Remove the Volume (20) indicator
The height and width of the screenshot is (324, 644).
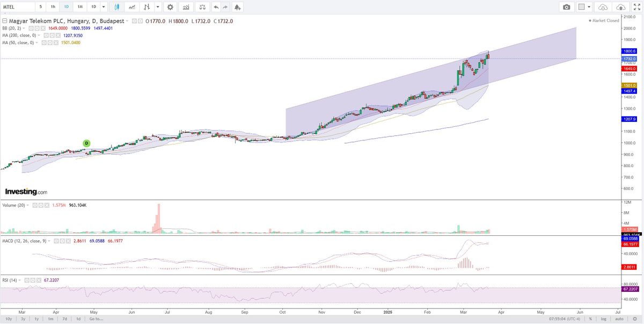pos(47,205)
